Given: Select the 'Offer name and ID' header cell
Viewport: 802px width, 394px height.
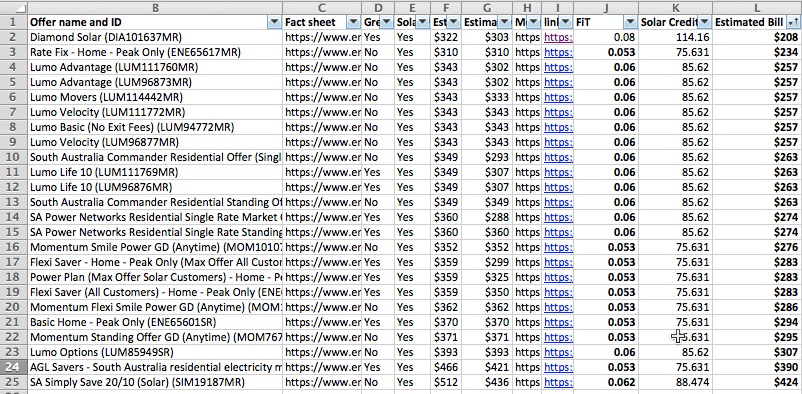Looking at the screenshot, I should [x=155, y=22].
